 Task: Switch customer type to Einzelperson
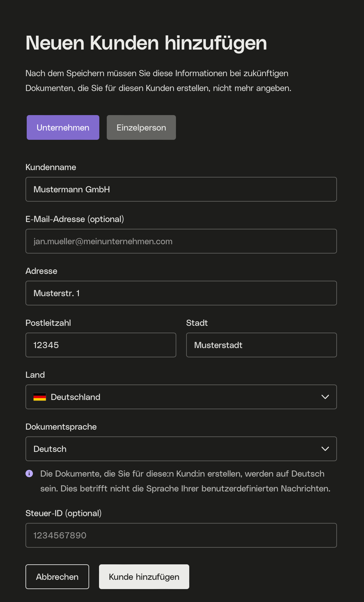point(141,127)
